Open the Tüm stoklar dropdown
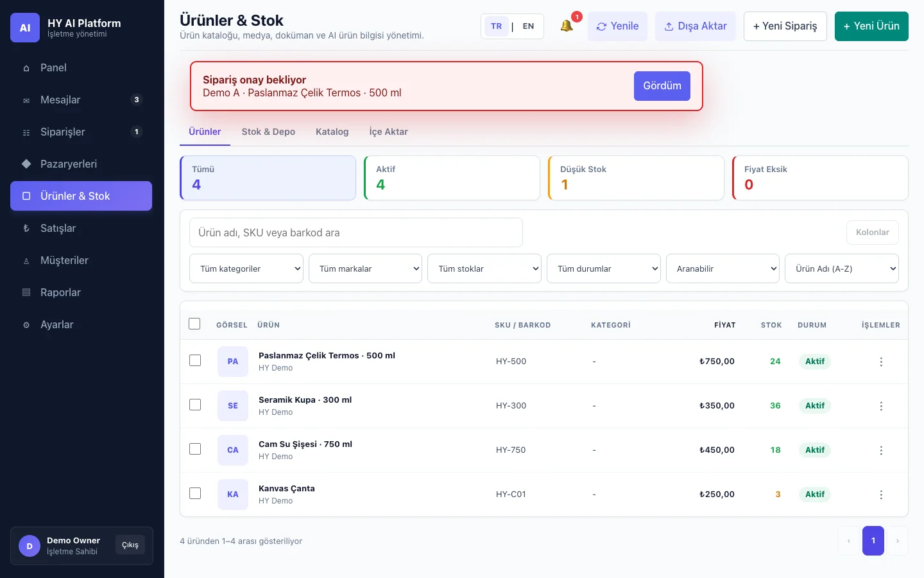 (484, 268)
